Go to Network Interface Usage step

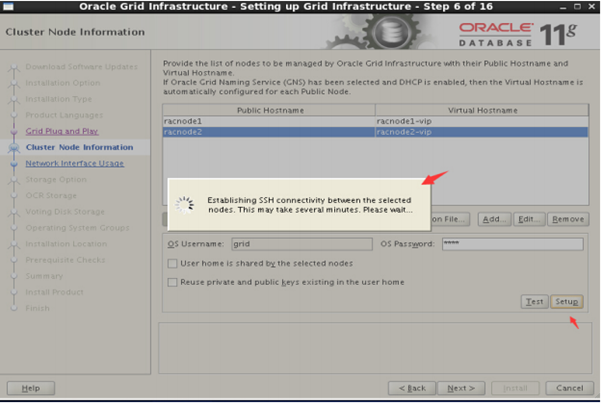[x=74, y=164]
